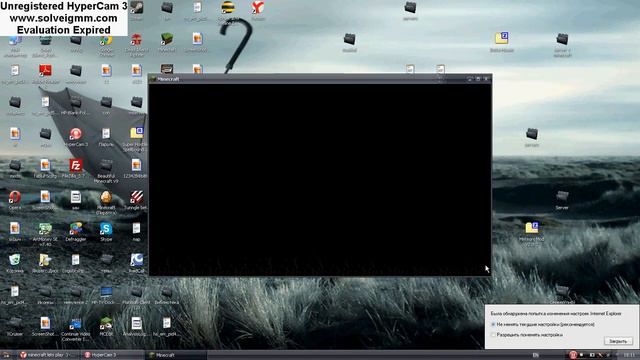Open the Recycle Bin (Корзина) desktop icon
Image resolution: width=640 pixels, height=360 pixels.
15,260
